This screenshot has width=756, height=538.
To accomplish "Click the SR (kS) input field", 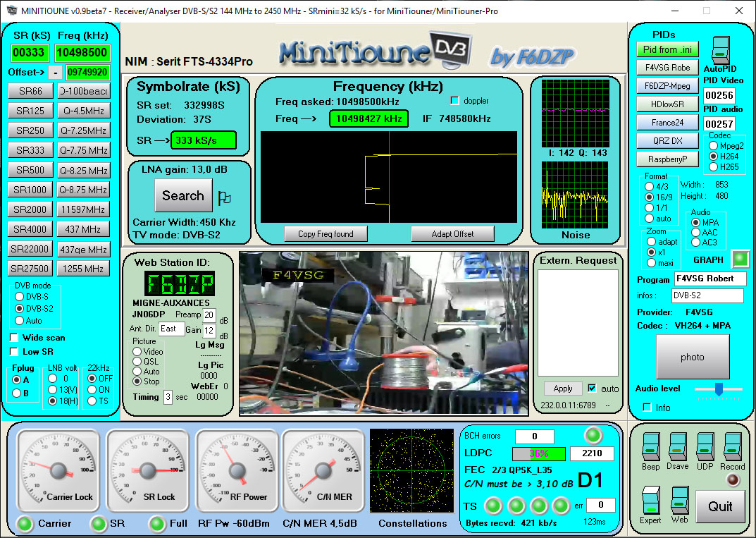I will point(30,53).
